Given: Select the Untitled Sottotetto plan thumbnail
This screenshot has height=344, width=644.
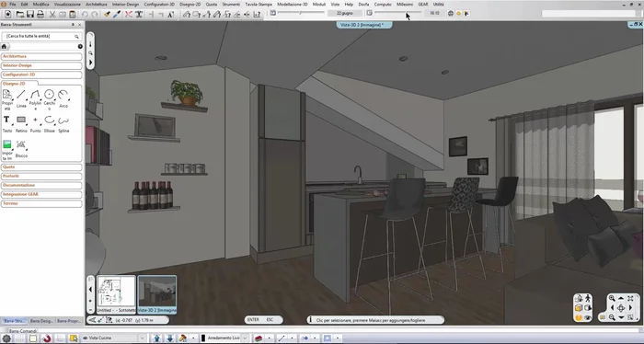Looking at the screenshot, I should tap(116, 294).
